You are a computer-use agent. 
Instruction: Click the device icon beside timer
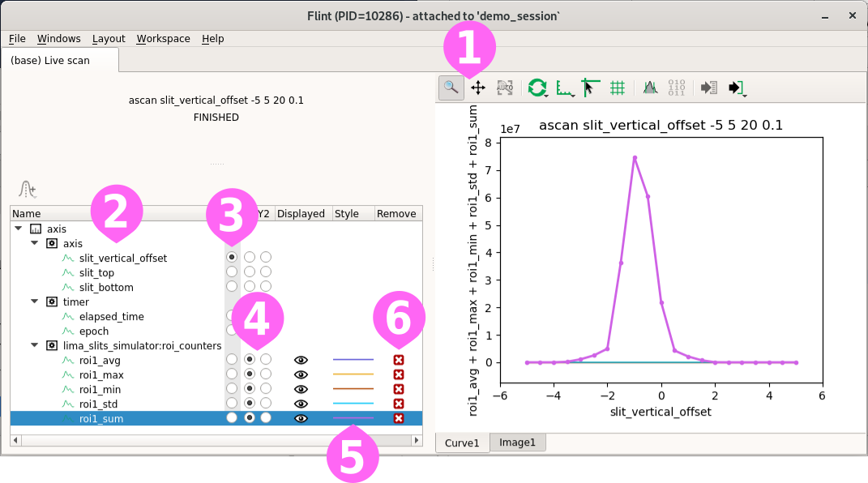click(x=52, y=301)
